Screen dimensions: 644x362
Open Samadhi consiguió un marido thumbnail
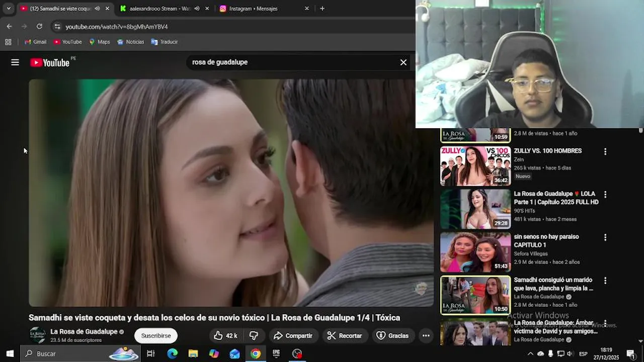(x=475, y=295)
